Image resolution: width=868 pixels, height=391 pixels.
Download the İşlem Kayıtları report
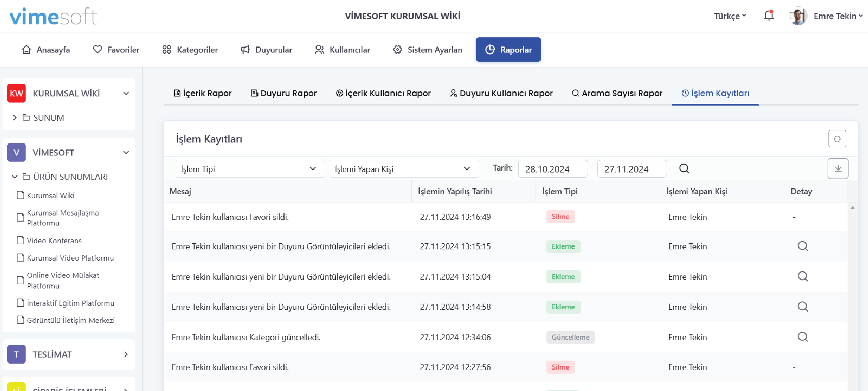click(838, 169)
